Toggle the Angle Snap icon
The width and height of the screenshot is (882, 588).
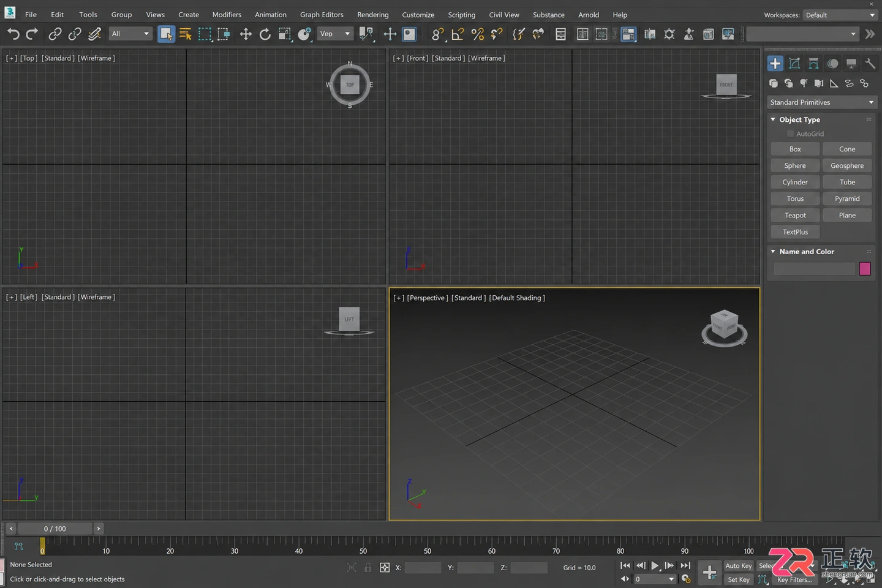458,34
